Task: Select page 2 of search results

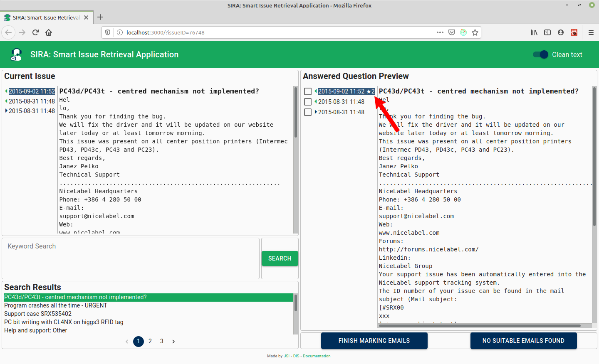Action: click(150, 341)
